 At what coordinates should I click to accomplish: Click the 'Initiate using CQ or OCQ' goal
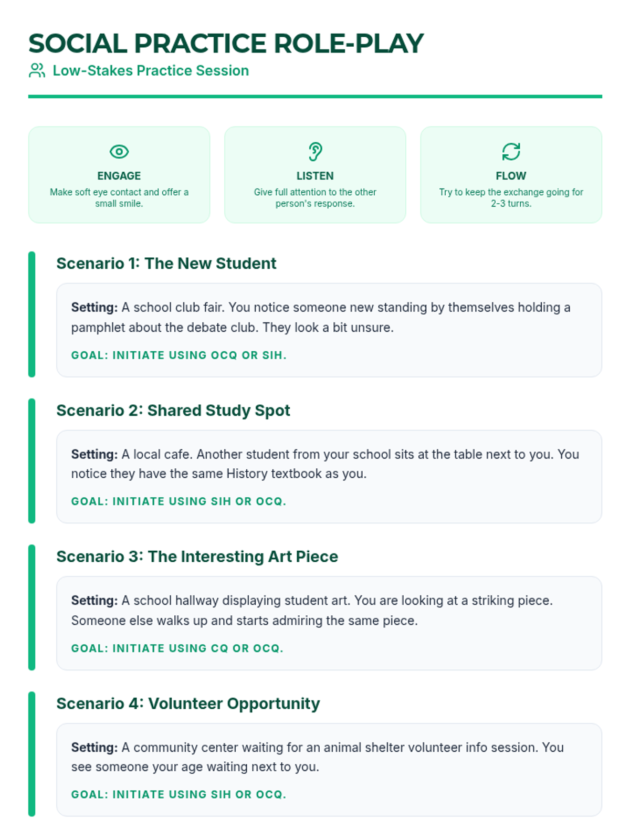(x=177, y=648)
